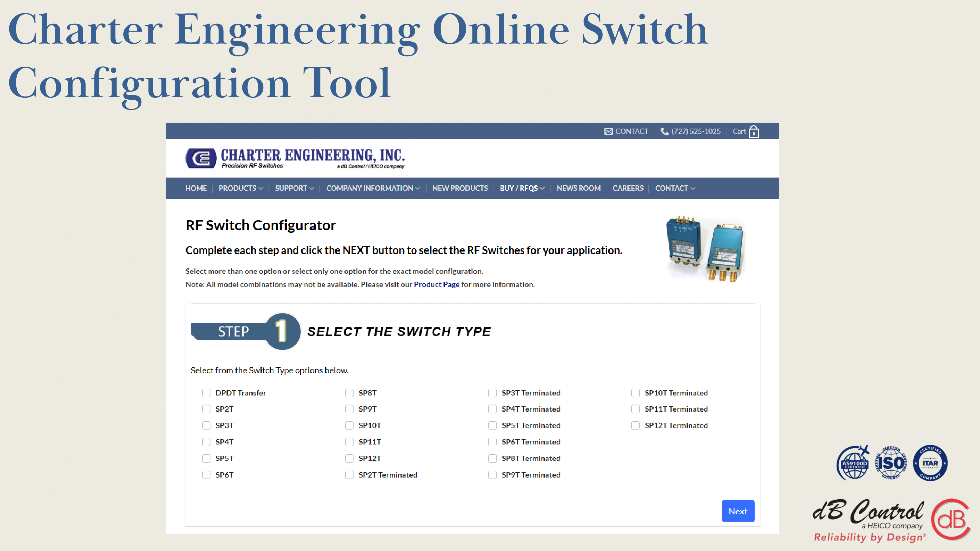Viewport: 980px width, 551px height.
Task: Click the ISO certified badge
Action: coord(891,463)
